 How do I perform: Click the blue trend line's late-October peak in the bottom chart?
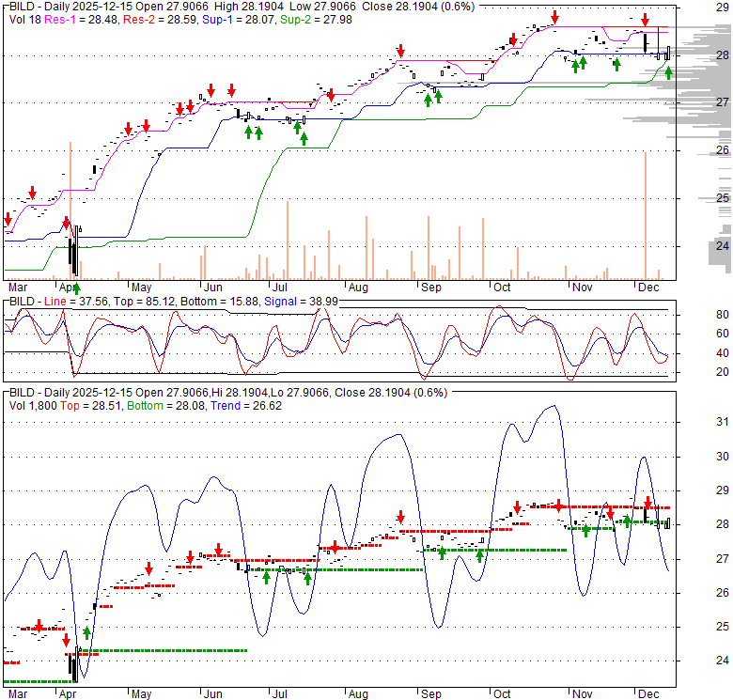553,407
